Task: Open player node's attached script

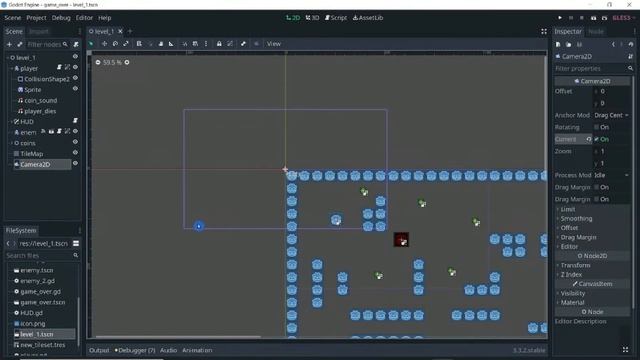Action: point(60,67)
